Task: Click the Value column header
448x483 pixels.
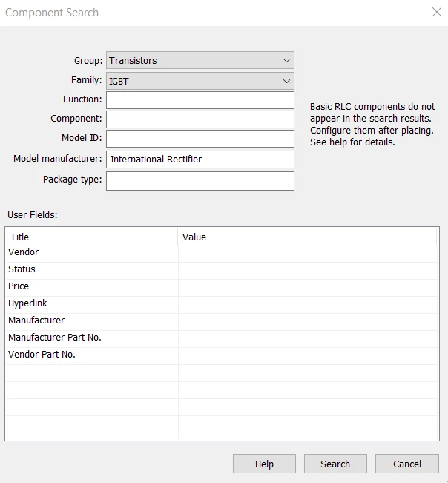Action: click(307, 237)
